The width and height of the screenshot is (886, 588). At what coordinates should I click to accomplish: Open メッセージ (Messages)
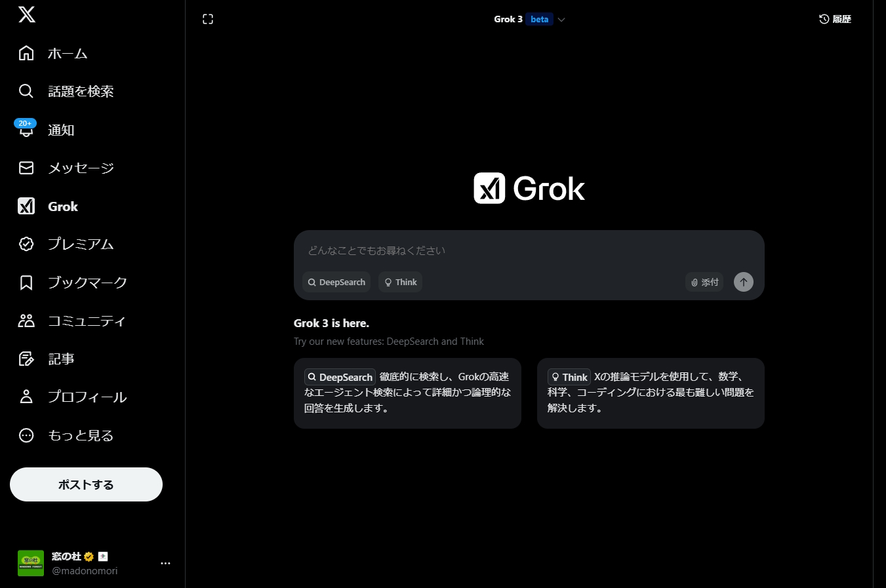(x=81, y=168)
